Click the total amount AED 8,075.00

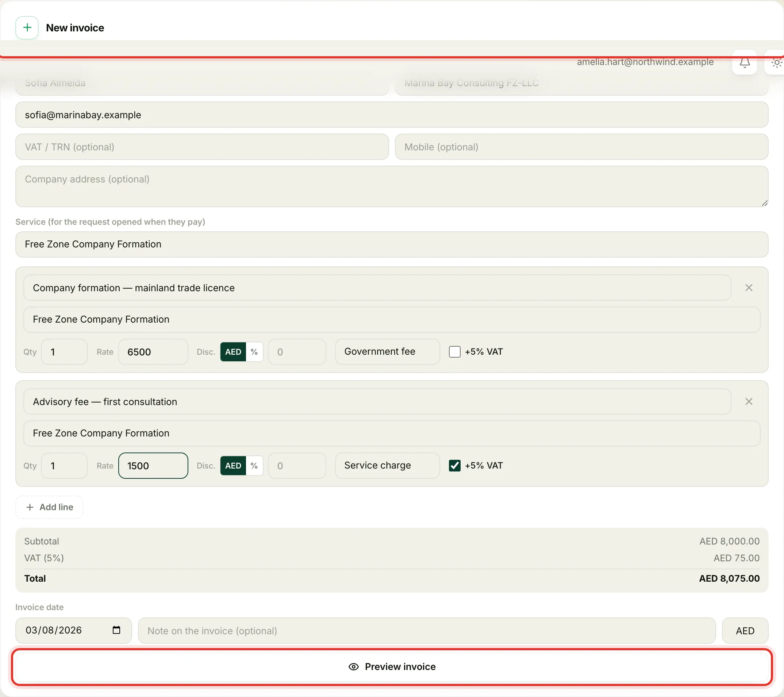tap(729, 578)
